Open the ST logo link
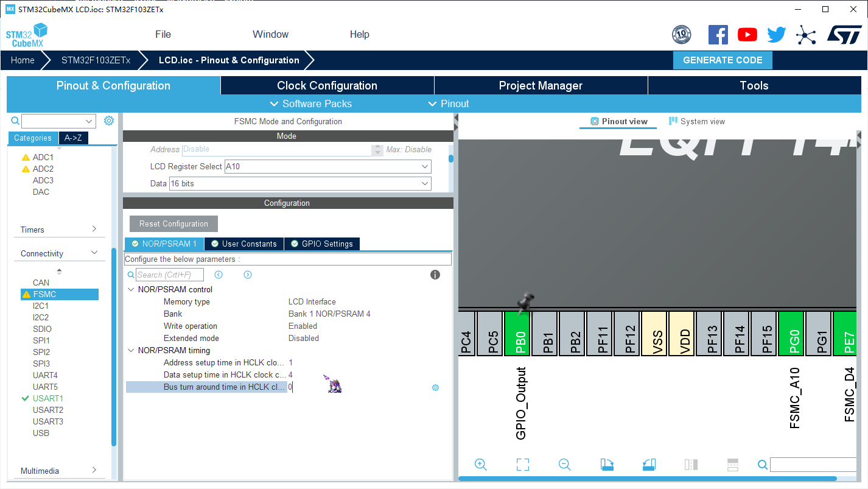Image resolution: width=868 pixels, height=489 pixels. [844, 35]
